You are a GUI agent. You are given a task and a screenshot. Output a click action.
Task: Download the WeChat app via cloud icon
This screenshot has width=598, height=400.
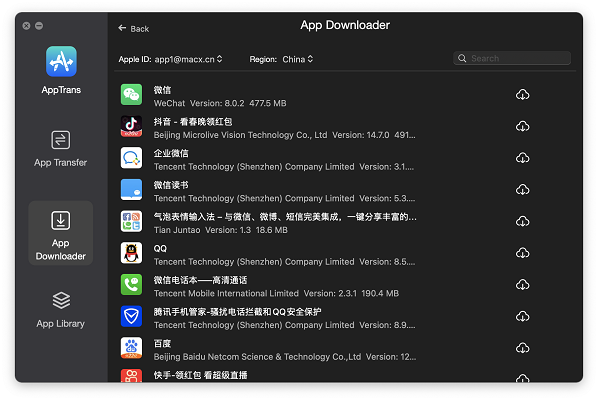pyautogui.click(x=522, y=95)
